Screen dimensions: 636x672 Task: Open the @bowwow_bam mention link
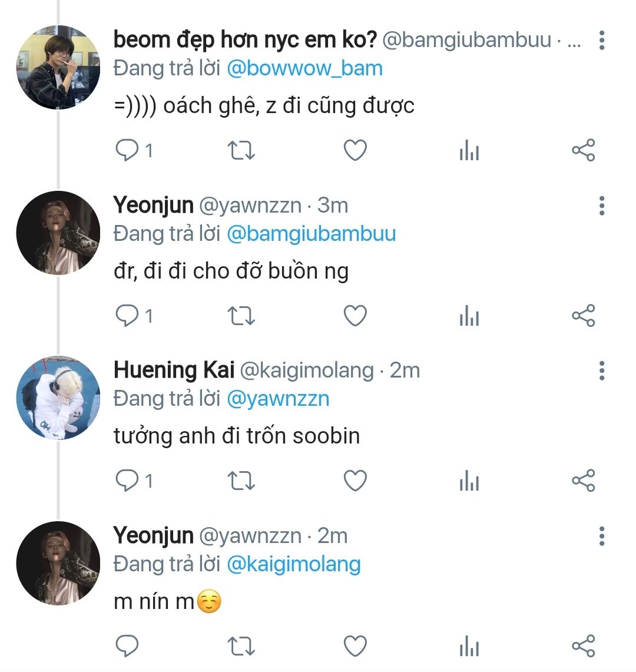pyautogui.click(x=304, y=69)
